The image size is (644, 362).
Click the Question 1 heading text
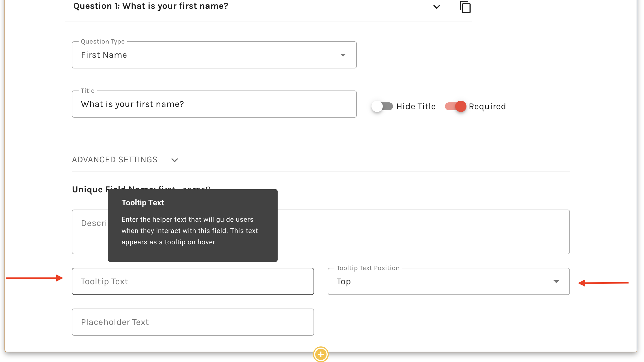point(151,6)
